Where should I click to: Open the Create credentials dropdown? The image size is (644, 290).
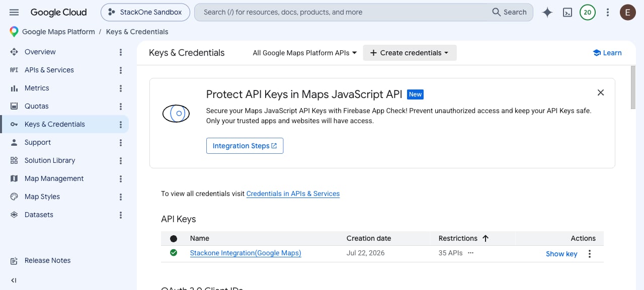click(x=410, y=53)
